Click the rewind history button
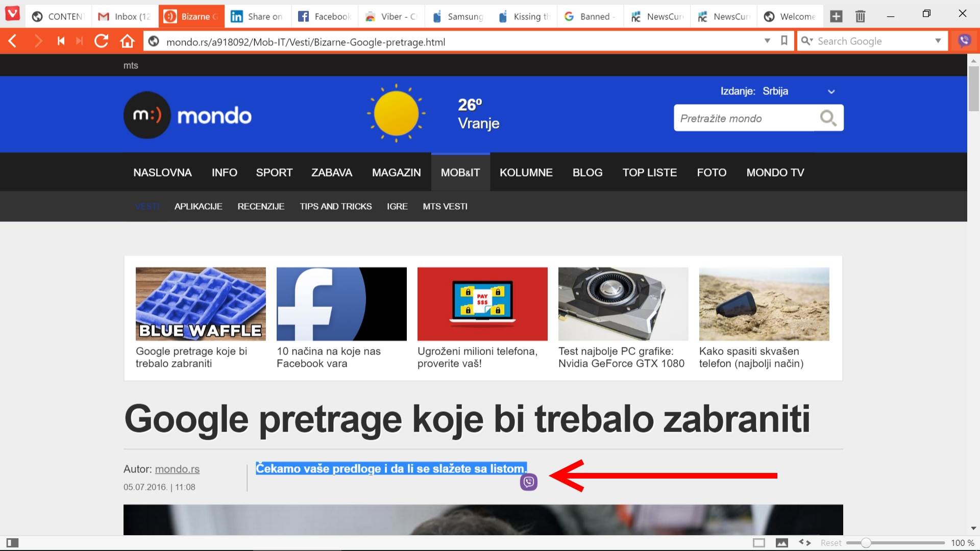Screen dimensions: 980x551 [61, 41]
